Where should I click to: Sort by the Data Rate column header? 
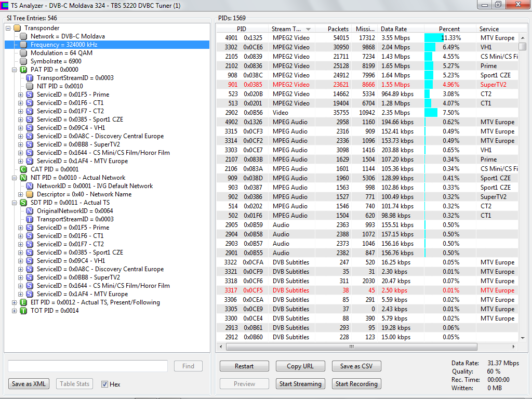pos(401,29)
